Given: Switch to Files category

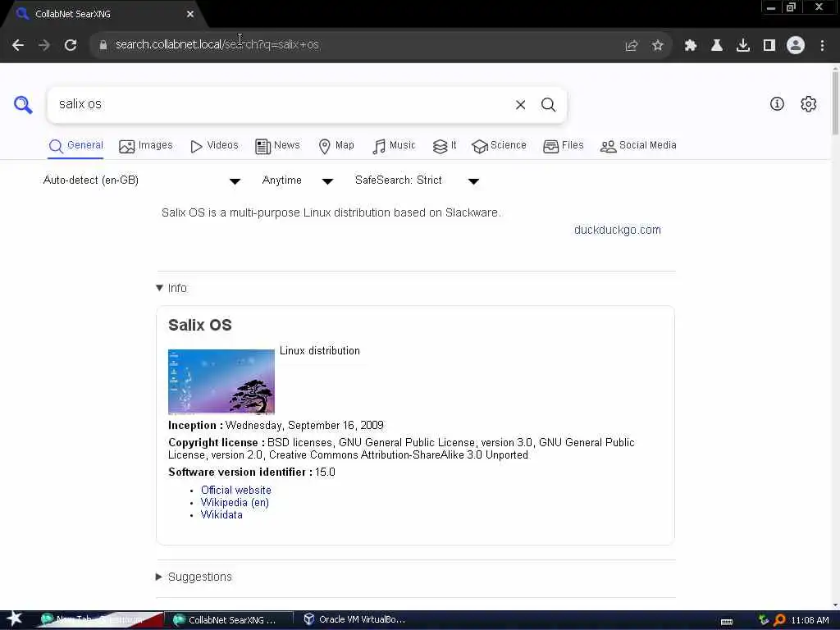Looking at the screenshot, I should coord(563,146).
